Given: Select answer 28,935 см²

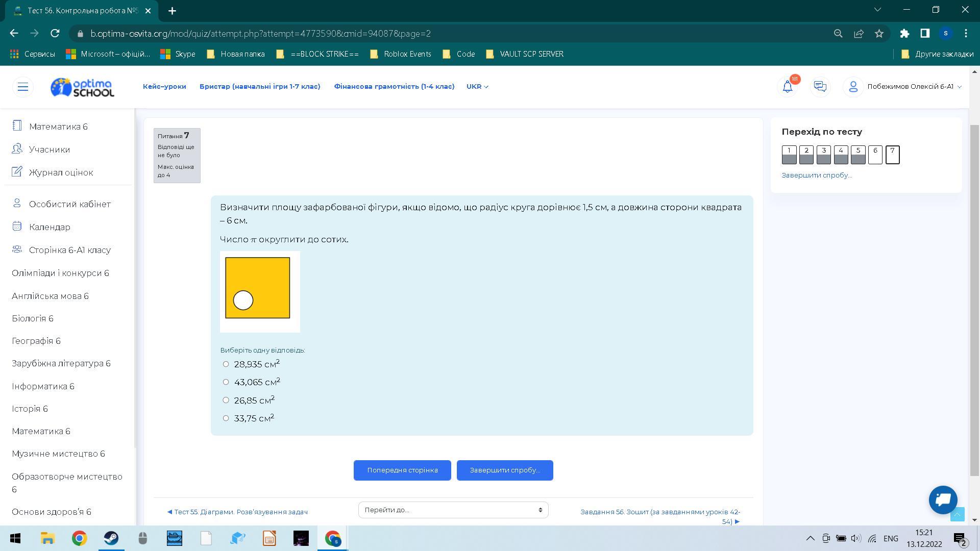Looking at the screenshot, I should pyautogui.click(x=226, y=364).
